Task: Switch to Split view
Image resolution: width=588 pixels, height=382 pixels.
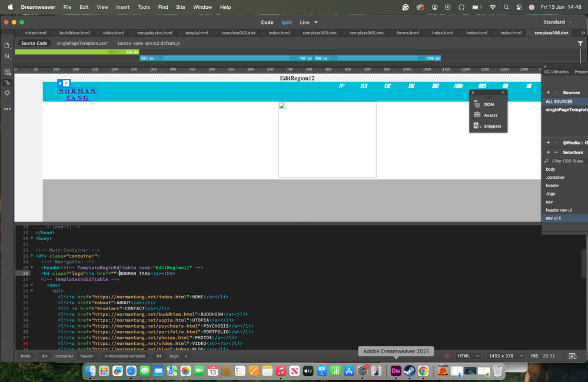Action: coord(287,22)
